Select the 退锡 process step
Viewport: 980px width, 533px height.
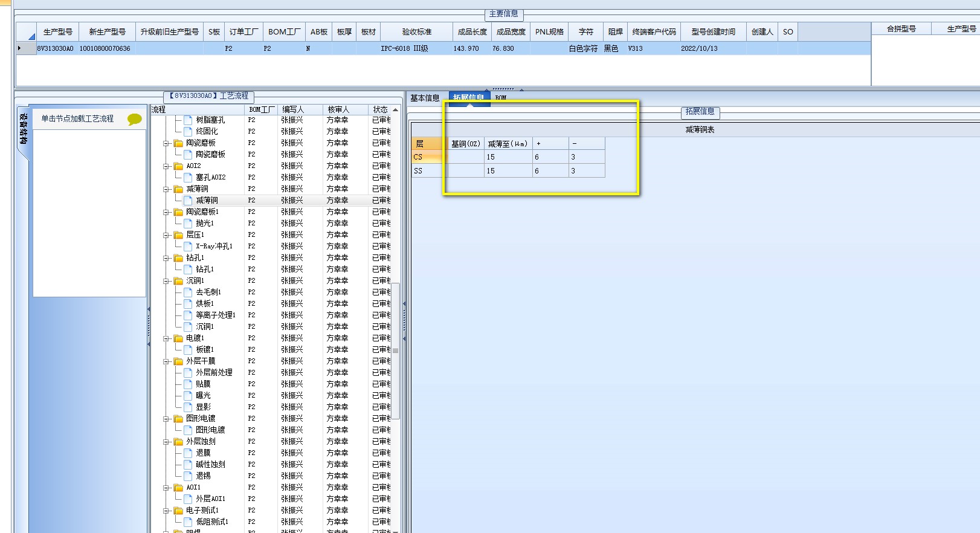click(x=203, y=476)
